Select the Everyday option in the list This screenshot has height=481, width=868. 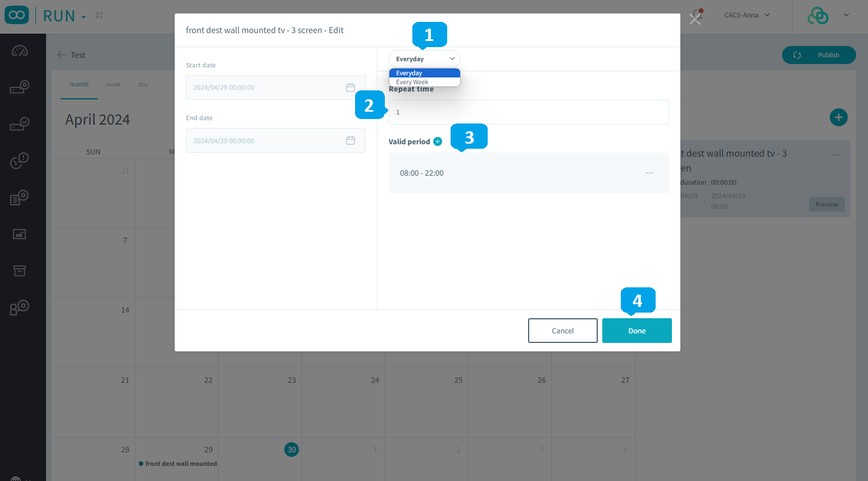click(x=425, y=73)
